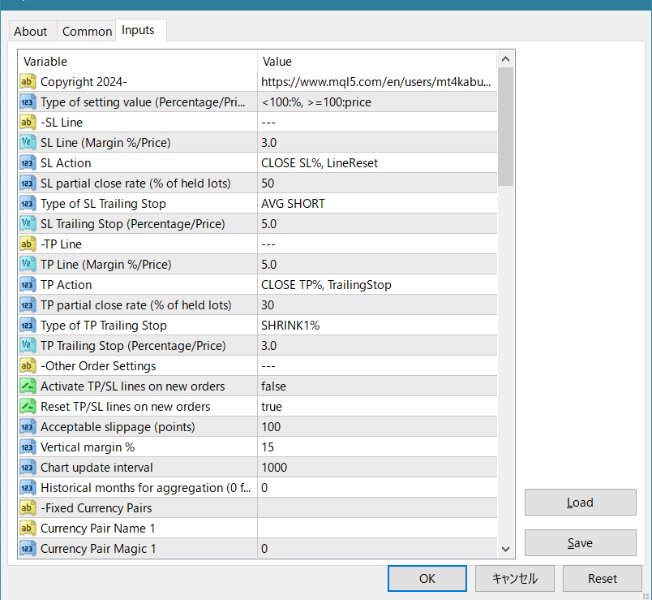Toggle the Activate TP/SL lines value false
Viewport: 652px width, 600px height.
(377, 386)
